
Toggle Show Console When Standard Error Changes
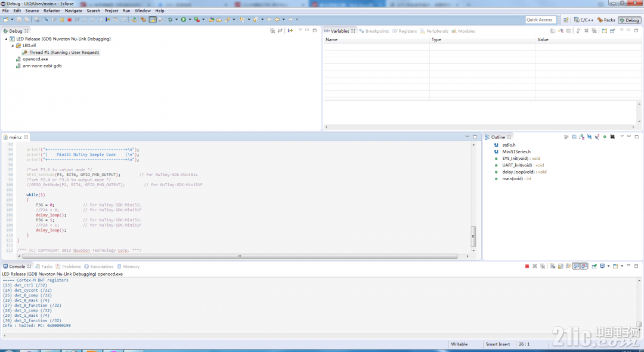click(584, 266)
